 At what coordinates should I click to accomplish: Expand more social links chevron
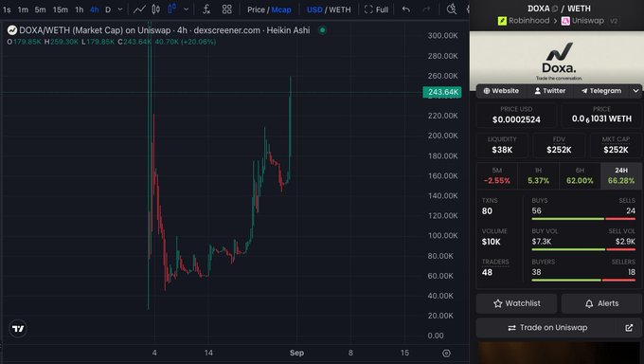click(x=635, y=91)
